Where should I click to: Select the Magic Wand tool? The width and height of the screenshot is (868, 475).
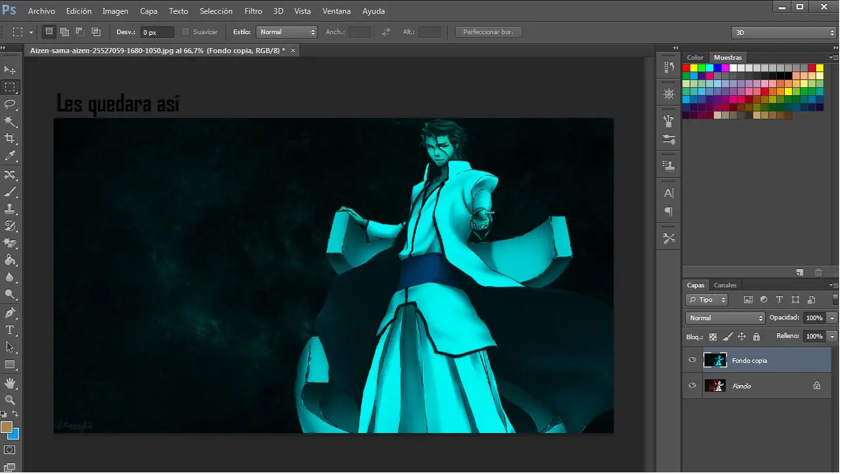pos(10,121)
